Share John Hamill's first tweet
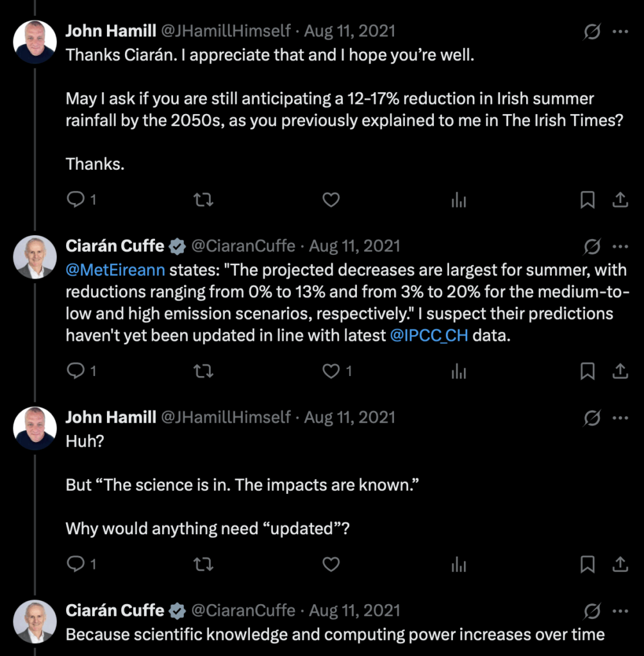The height and width of the screenshot is (656, 644). (620, 201)
